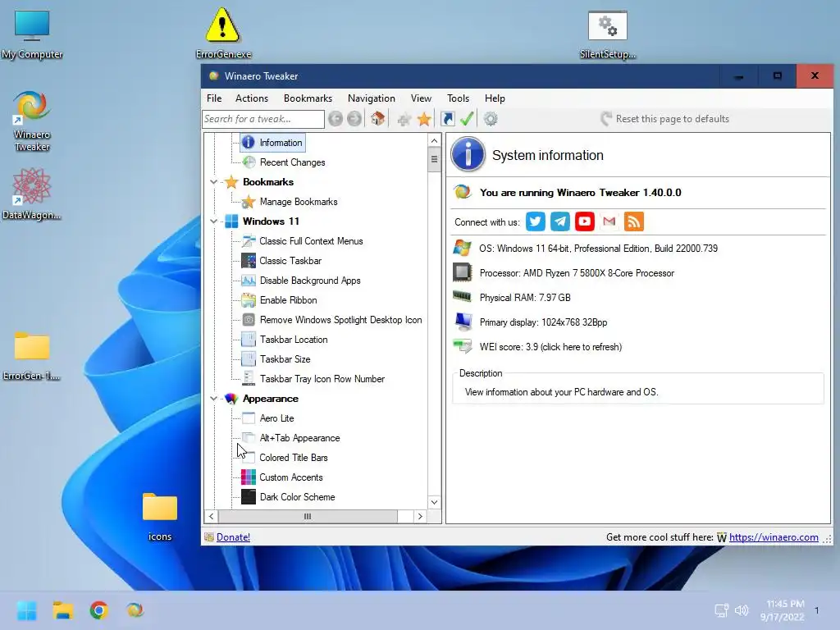The width and height of the screenshot is (840, 630).
Task: Open the YouTube connect icon
Action: coord(584,221)
